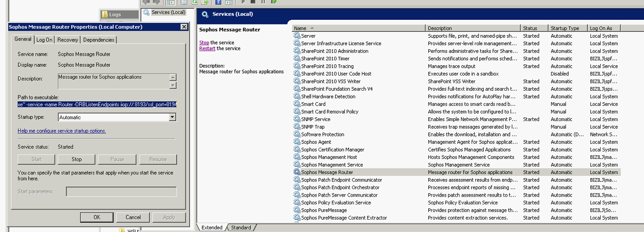Viewport: 644px width, 232px height.
Task: Sort by the Status column header
Action: tap(535, 28)
